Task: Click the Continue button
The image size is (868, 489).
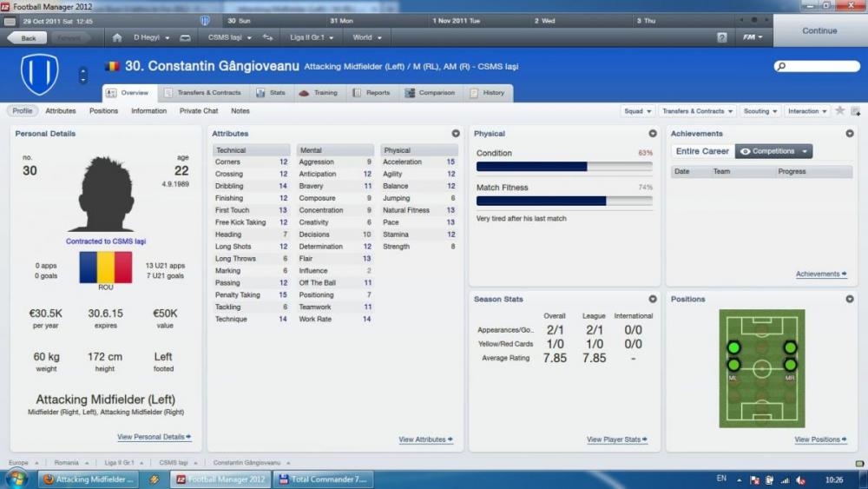Action: click(x=820, y=31)
